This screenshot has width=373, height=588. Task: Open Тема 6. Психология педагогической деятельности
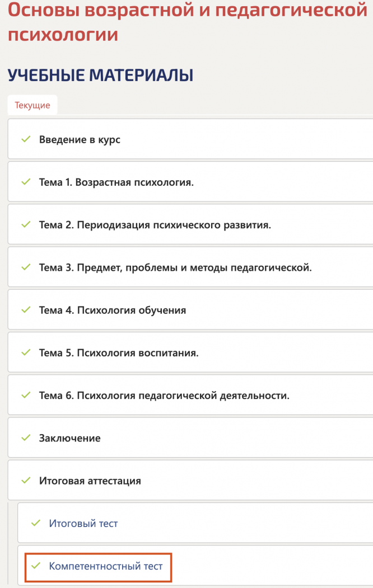(x=164, y=396)
